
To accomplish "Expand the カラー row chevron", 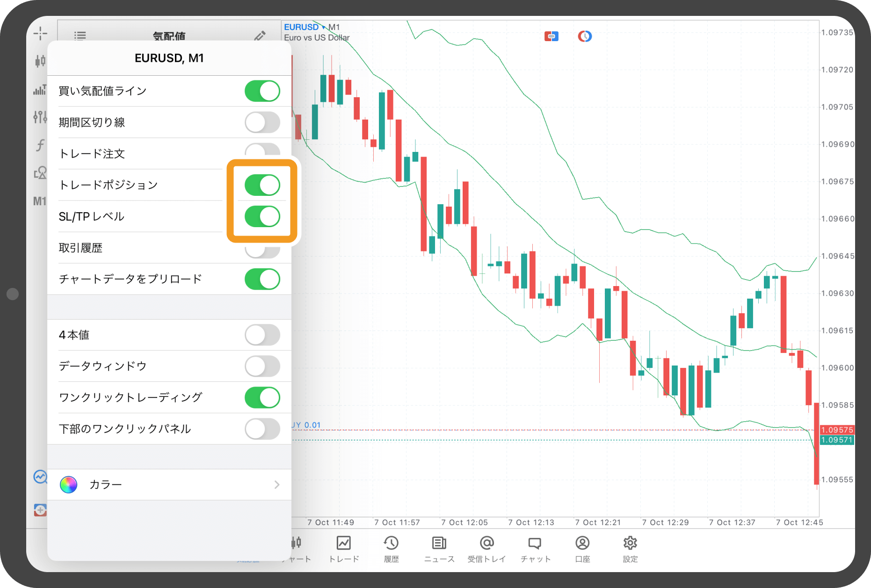I will (277, 485).
